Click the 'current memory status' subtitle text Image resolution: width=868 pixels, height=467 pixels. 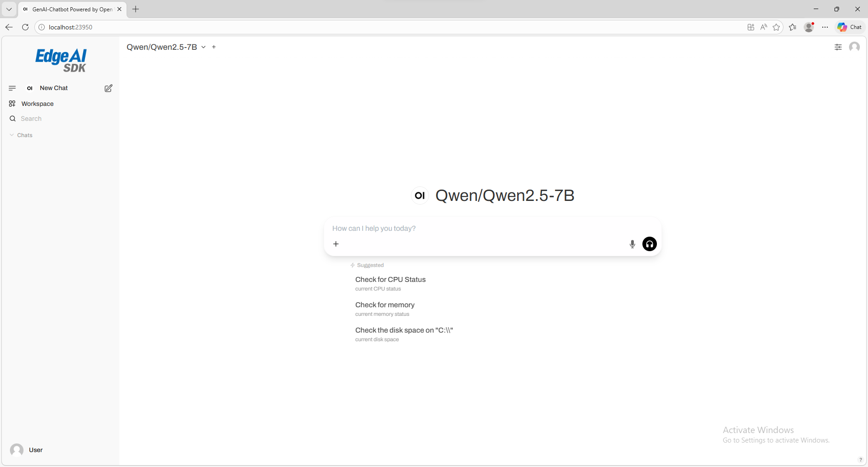[x=382, y=314]
